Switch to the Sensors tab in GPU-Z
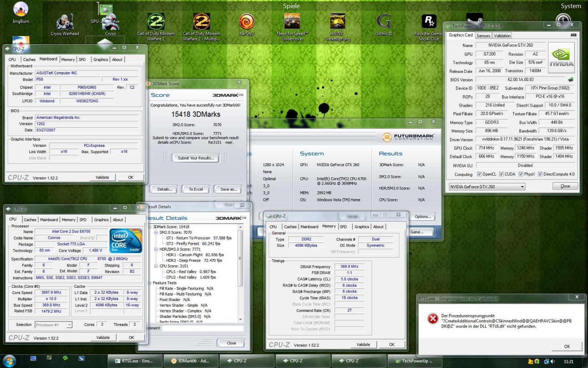Image resolution: width=588 pixels, height=368 pixels. 483,36
